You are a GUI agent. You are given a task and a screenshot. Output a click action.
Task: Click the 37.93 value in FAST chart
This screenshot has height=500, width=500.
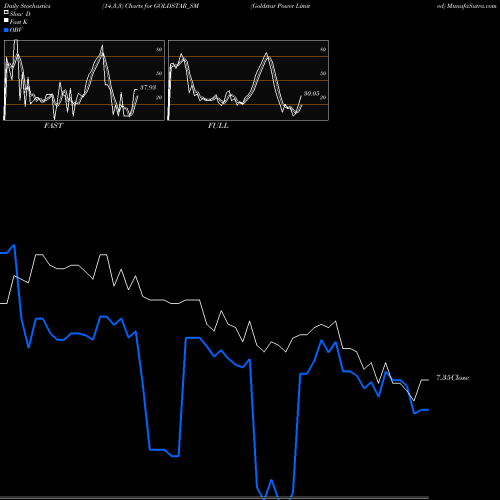(148, 88)
